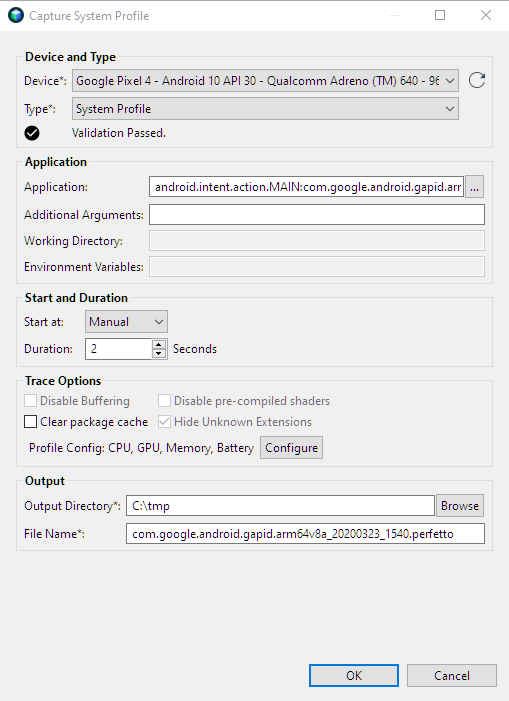Browse for the output directory
Screen dimensions: 509x701
click(x=460, y=506)
